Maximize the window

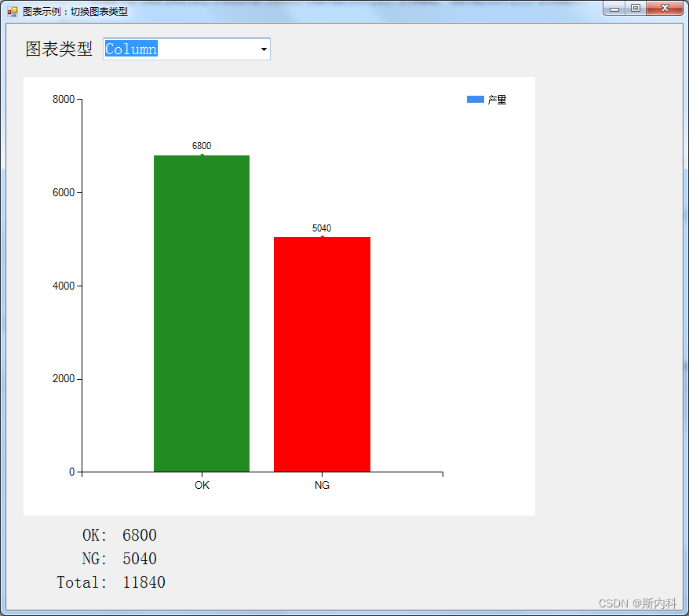pos(636,9)
